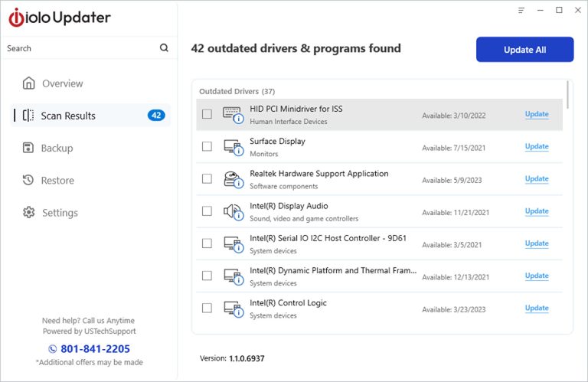Screen dimensions: 588x382
Task: Open the hamburger menu in title bar
Action: point(521,10)
